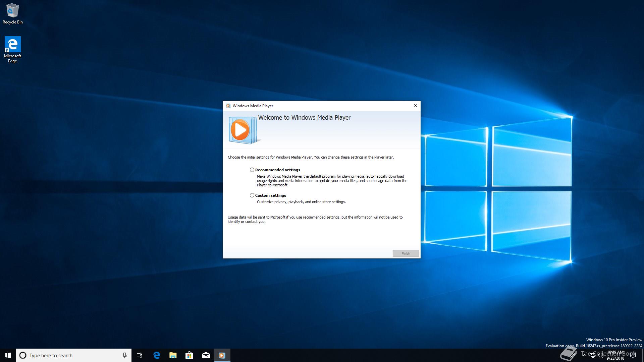644x362 pixels.
Task: Select the Recommended settings radio button
Action: pyautogui.click(x=252, y=170)
